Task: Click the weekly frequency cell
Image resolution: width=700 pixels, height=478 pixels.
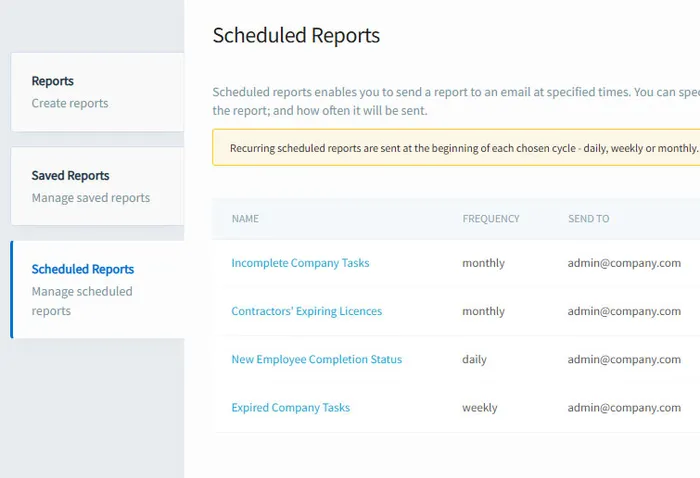Action: click(x=479, y=407)
